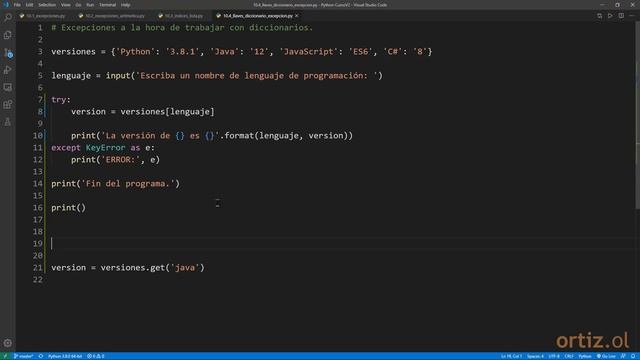The image size is (640, 360).
Task: Open the File menu
Action: point(17,5)
